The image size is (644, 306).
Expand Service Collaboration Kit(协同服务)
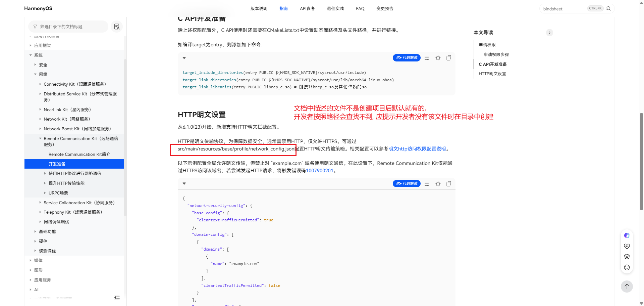click(x=40, y=203)
